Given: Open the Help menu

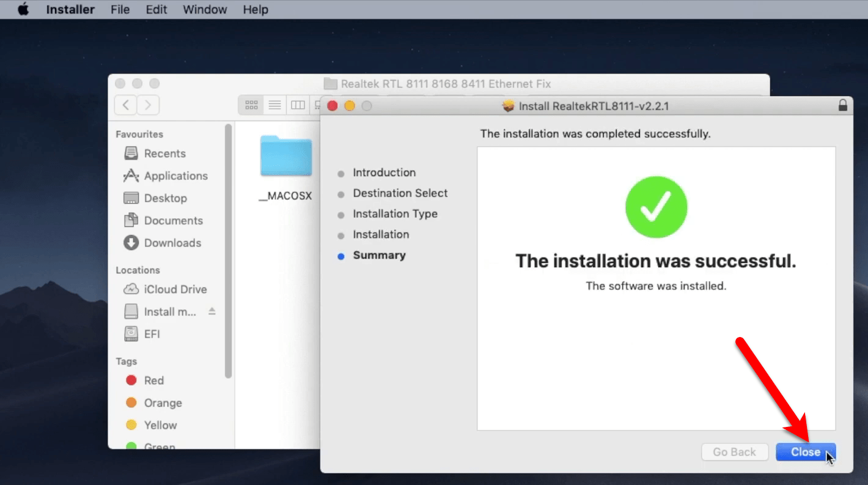Looking at the screenshot, I should (255, 10).
